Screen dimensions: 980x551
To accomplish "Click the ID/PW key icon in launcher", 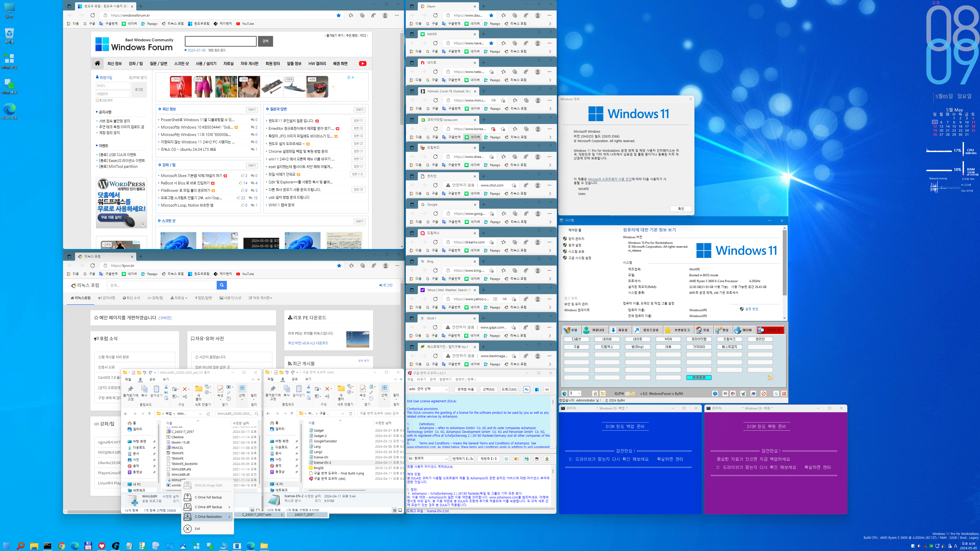I will (627, 394).
